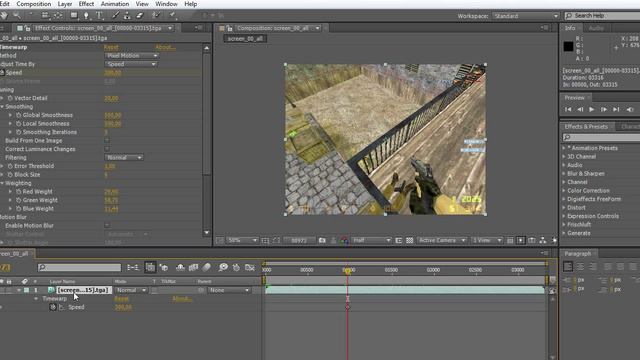
Task: Collapse the Weighting property group
Action: coord(2,183)
